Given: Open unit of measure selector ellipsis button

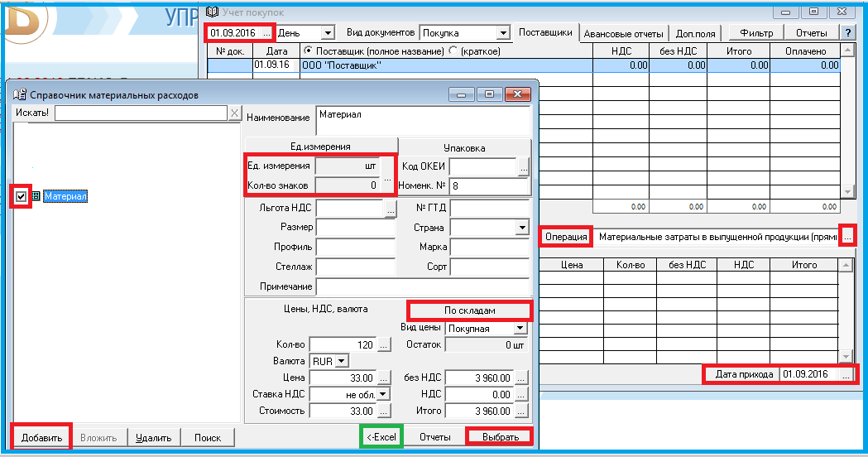Looking at the screenshot, I should [x=387, y=176].
